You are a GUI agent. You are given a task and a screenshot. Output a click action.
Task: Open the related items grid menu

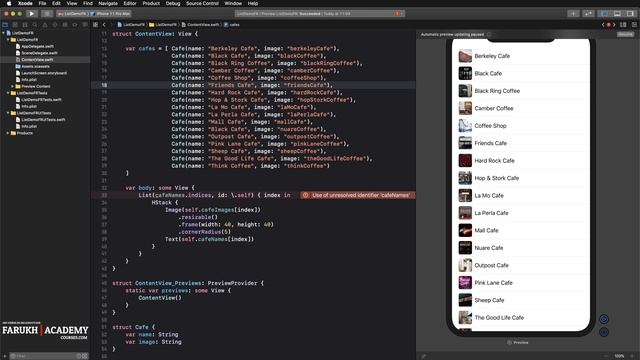[96, 25]
